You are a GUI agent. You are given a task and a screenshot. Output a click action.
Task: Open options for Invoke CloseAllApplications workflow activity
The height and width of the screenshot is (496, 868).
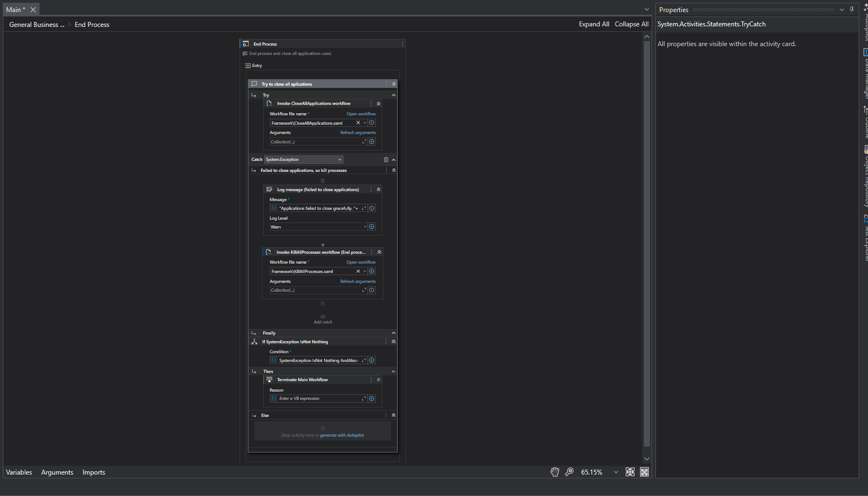[x=371, y=103]
